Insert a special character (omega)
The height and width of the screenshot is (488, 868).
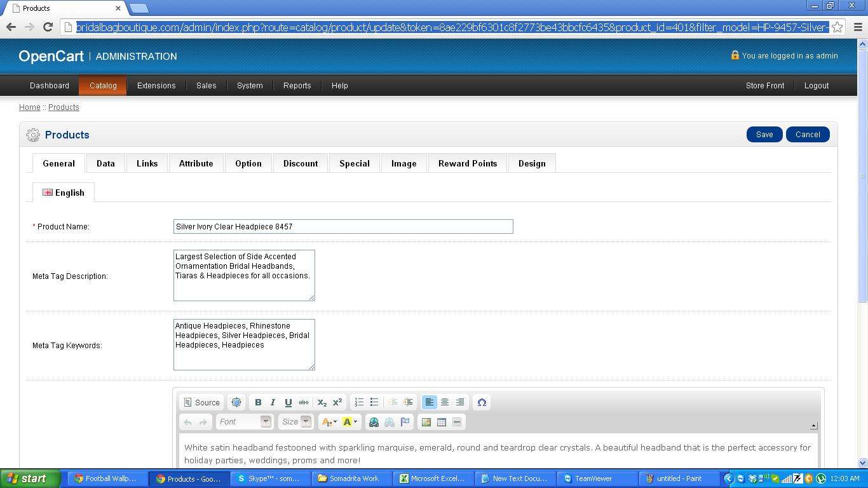pos(482,402)
